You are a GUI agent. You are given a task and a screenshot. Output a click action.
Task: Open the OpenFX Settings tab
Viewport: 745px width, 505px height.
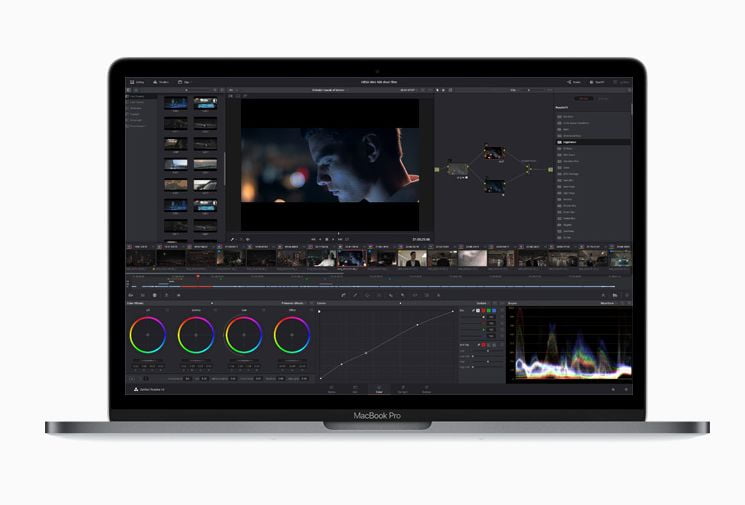click(x=602, y=98)
